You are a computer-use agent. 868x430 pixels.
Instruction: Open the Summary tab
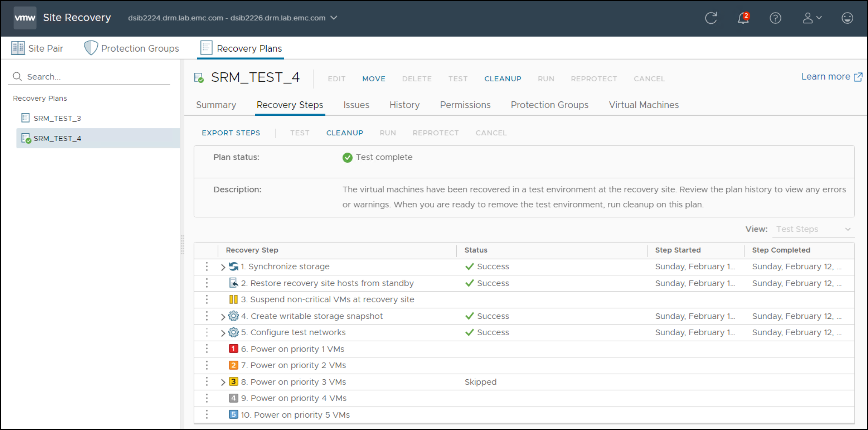click(x=216, y=105)
